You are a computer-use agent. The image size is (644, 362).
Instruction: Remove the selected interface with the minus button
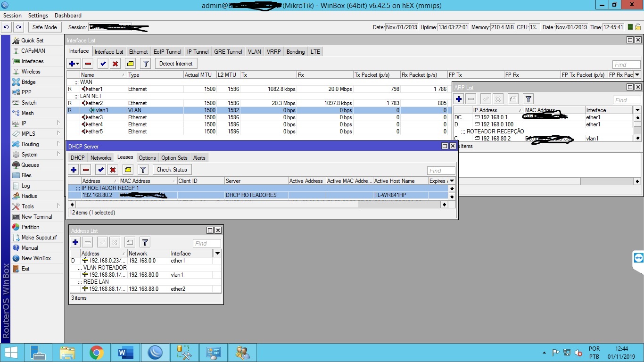click(88, 64)
